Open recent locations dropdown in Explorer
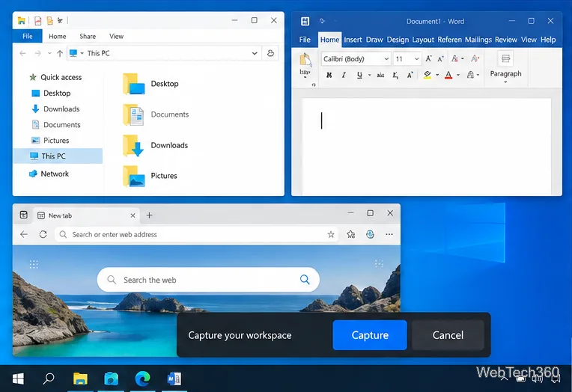572x392 pixels. (49, 53)
